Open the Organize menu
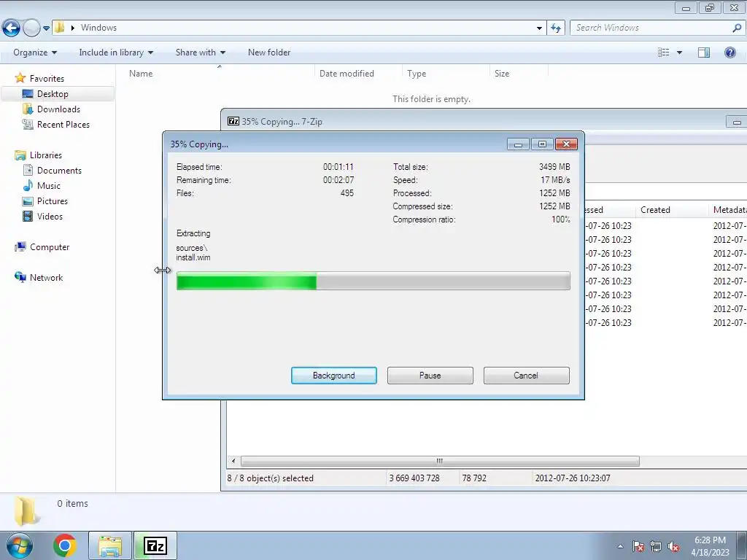The image size is (747, 560). click(x=35, y=52)
